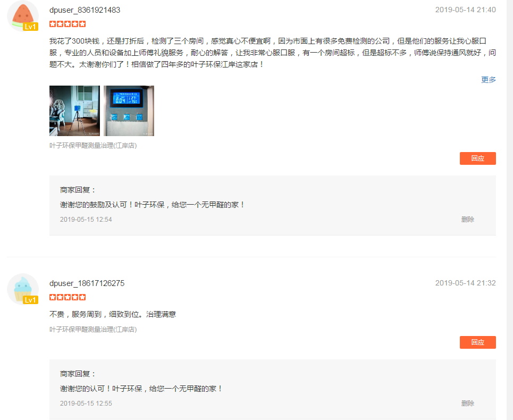This screenshot has width=513, height=420.
Task: Click reply timestamp 2019-05-15 12:55
Action: (x=86, y=404)
